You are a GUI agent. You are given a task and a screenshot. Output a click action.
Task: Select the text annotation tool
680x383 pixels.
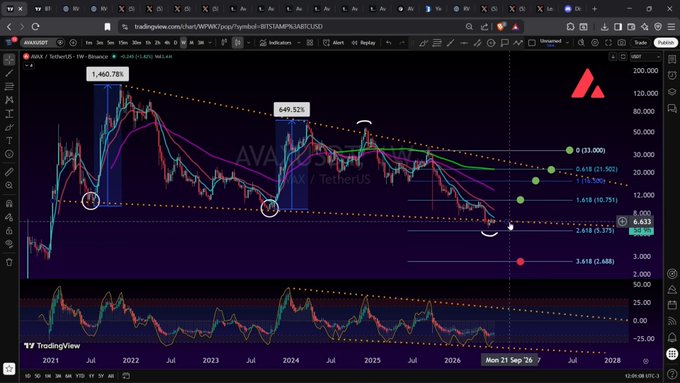(9, 141)
